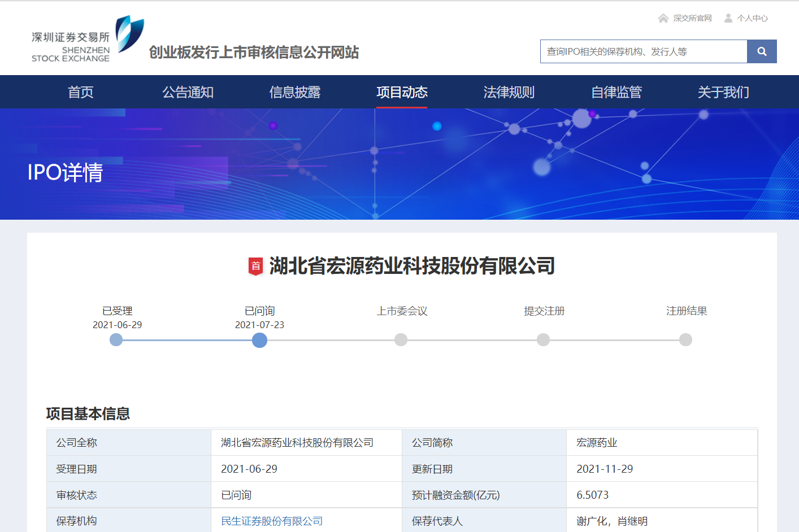Click the 项目基本信息 section heading
This screenshot has height=532, width=799.
coord(88,413)
